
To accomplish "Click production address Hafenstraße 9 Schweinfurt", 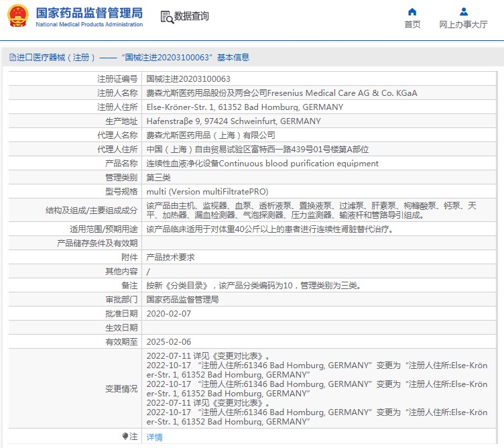I will (x=234, y=121).
